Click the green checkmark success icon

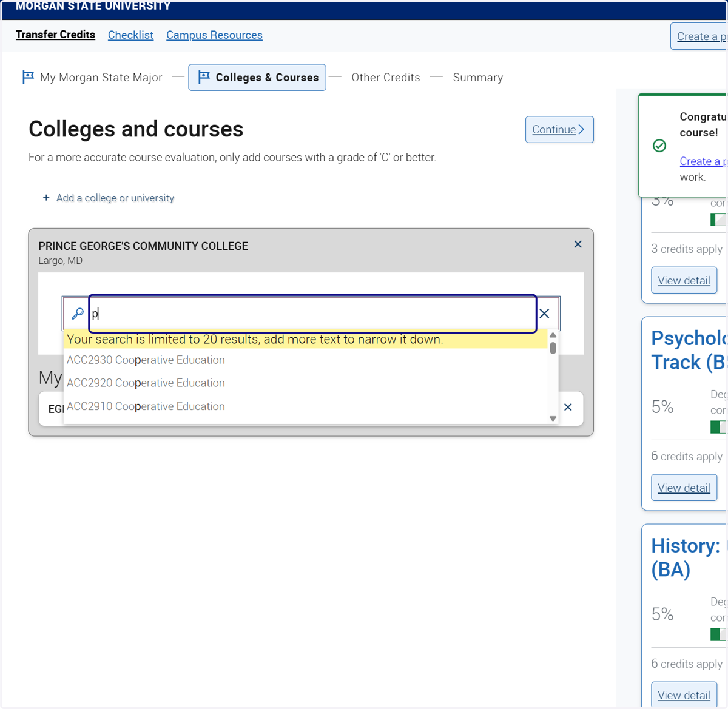coord(659,146)
